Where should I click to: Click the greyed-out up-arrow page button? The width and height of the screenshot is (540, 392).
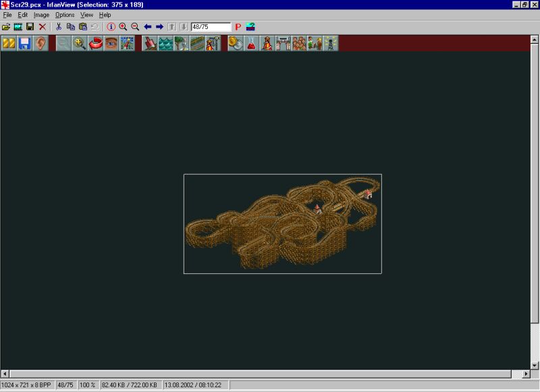[x=172, y=27]
